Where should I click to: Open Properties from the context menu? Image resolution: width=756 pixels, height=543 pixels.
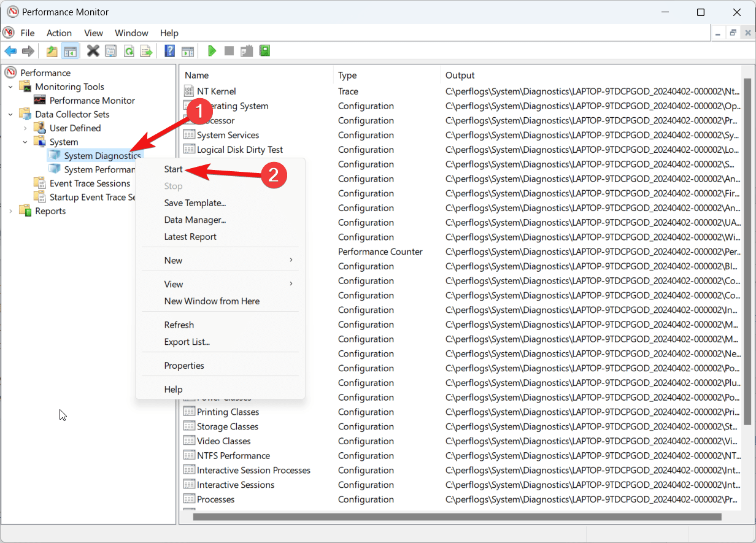pyautogui.click(x=184, y=366)
